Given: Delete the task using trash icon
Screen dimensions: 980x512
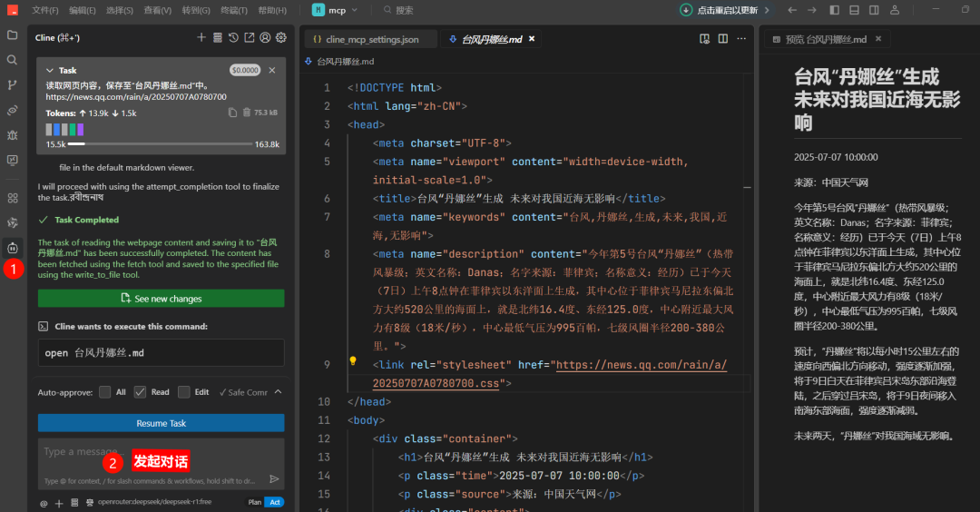Looking at the screenshot, I should [x=246, y=113].
